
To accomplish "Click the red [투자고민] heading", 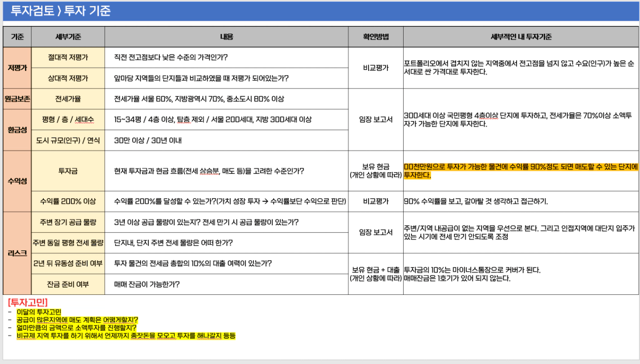I will pos(28,303).
